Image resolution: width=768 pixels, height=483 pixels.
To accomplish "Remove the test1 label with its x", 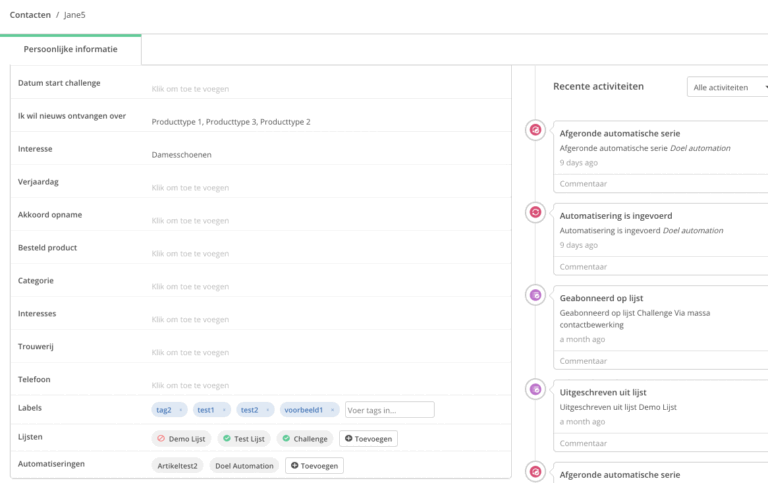I will pyautogui.click(x=224, y=410).
